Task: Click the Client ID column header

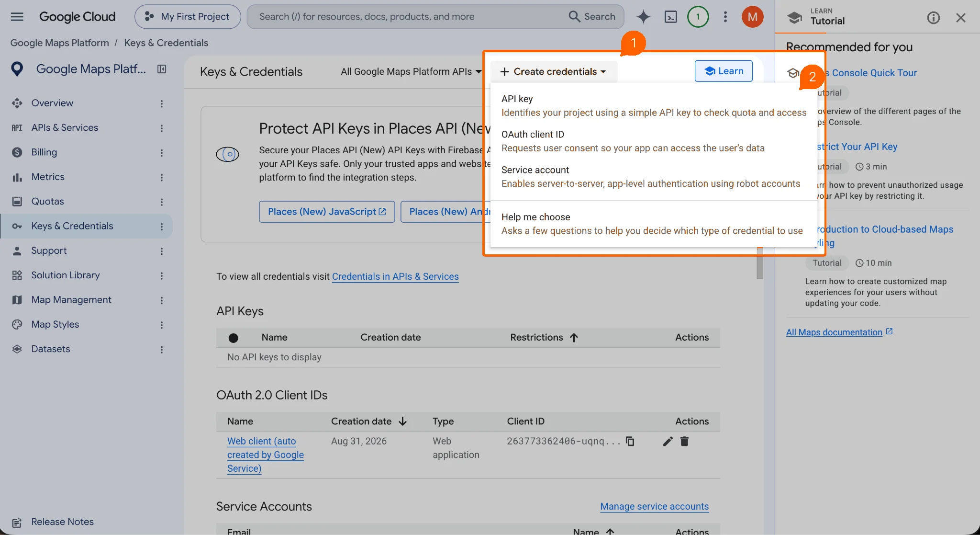Action: pos(525,421)
